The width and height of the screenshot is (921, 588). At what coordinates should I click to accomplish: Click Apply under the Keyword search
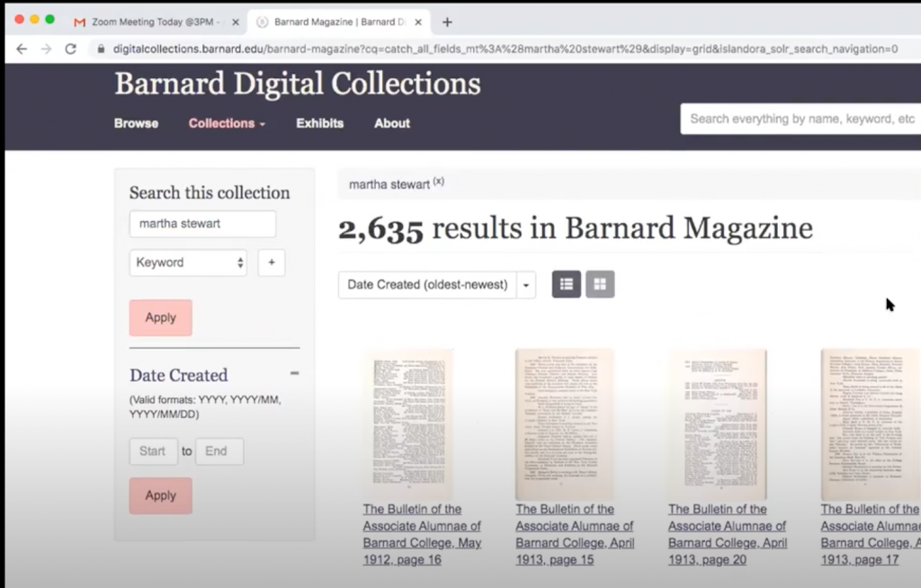pos(161,317)
